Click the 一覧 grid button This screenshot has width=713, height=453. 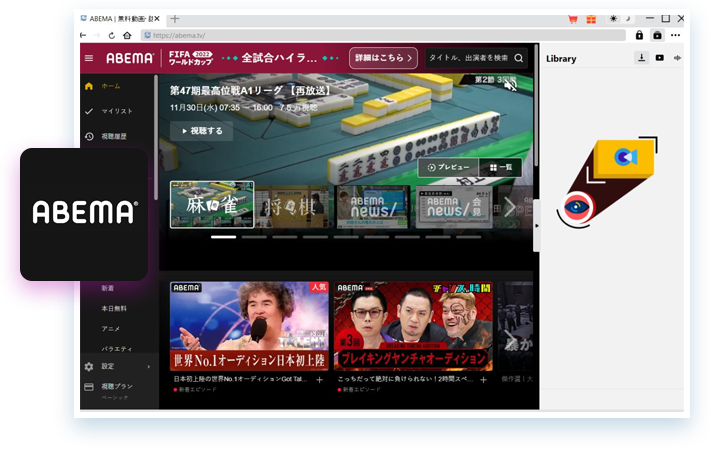(x=501, y=167)
